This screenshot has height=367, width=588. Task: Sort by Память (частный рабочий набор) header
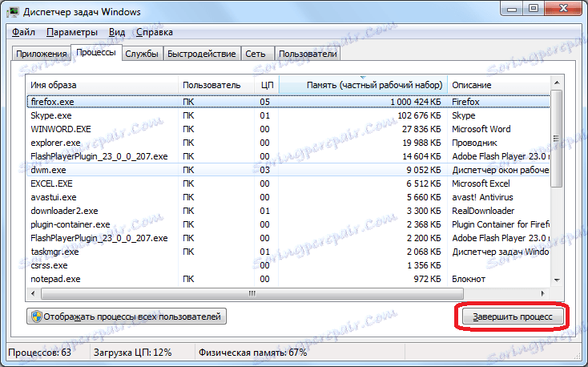[x=364, y=85]
